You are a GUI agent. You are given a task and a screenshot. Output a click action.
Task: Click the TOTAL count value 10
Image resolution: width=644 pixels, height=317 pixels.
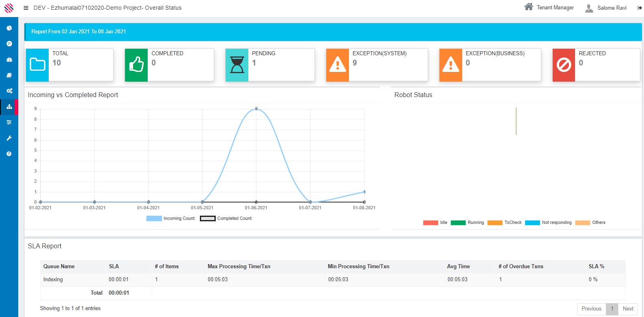tap(57, 63)
